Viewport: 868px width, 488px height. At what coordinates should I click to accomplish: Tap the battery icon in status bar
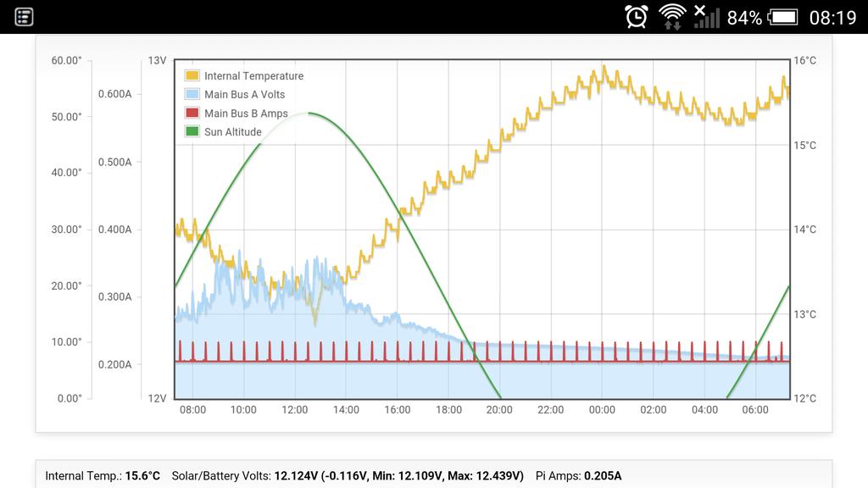(x=782, y=17)
